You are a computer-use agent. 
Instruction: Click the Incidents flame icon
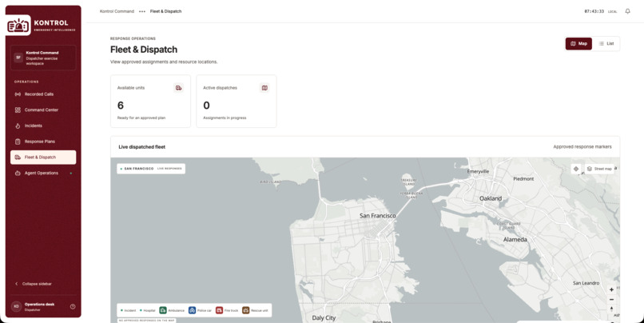point(18,126)
